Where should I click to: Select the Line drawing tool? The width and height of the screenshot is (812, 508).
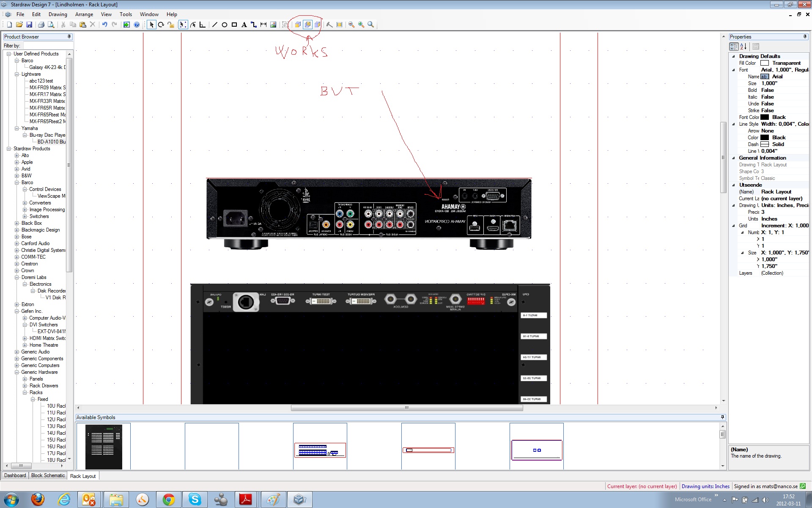tap(215, 25)
